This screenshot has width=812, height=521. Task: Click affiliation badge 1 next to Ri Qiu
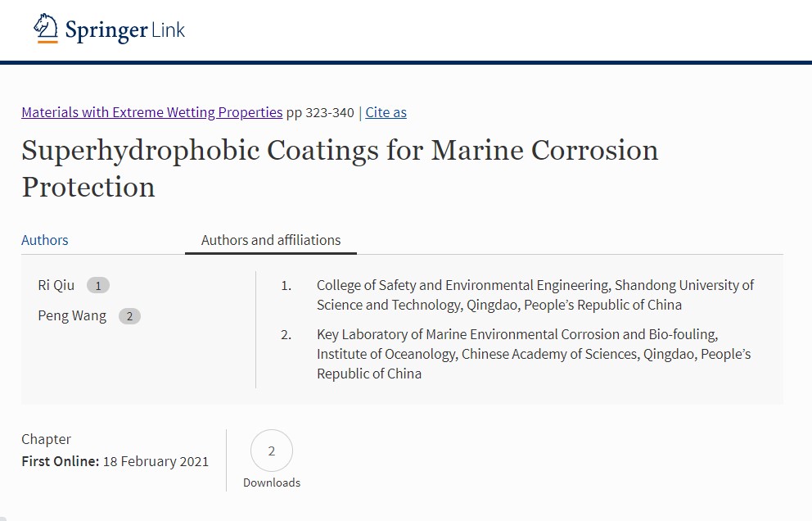pos(98,286)
